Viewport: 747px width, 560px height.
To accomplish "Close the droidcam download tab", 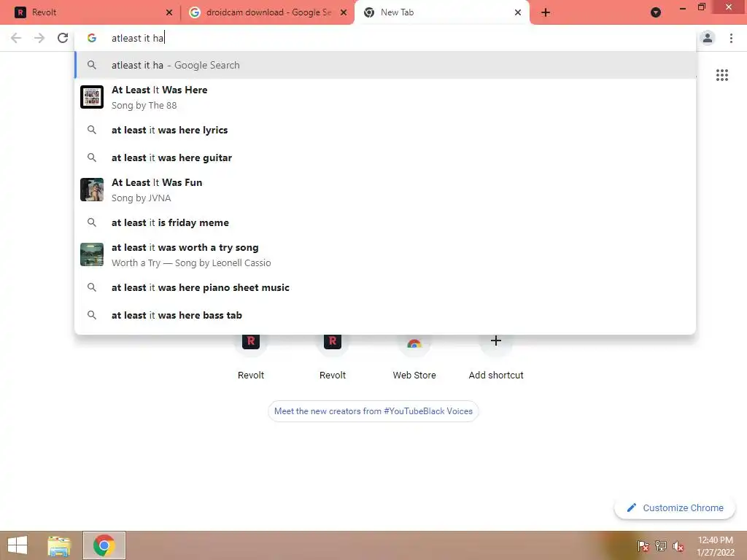I will pos(344,12).
